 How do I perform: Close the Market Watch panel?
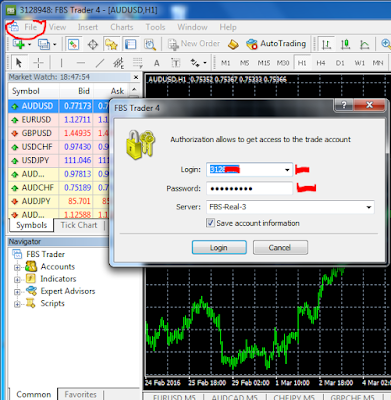pyautogui.click(x=136, y=77)
